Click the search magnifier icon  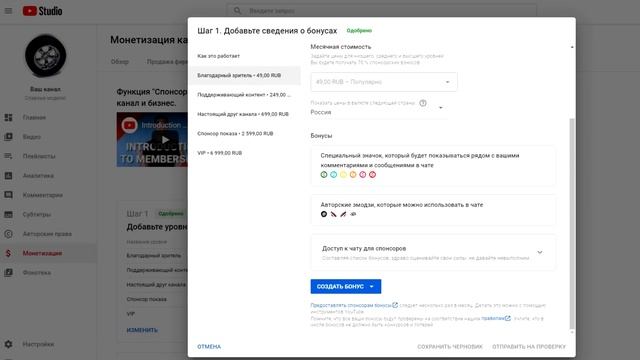click(x=237, y=11)
